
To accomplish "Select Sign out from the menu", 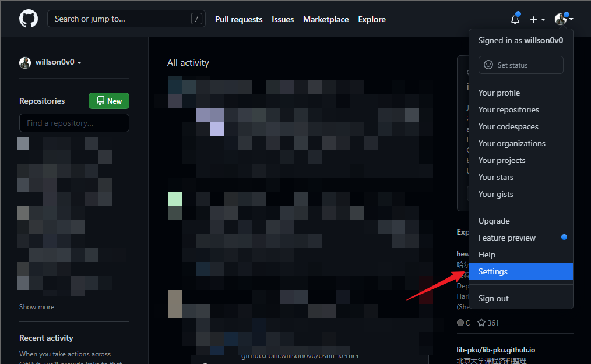I will 493,298.
